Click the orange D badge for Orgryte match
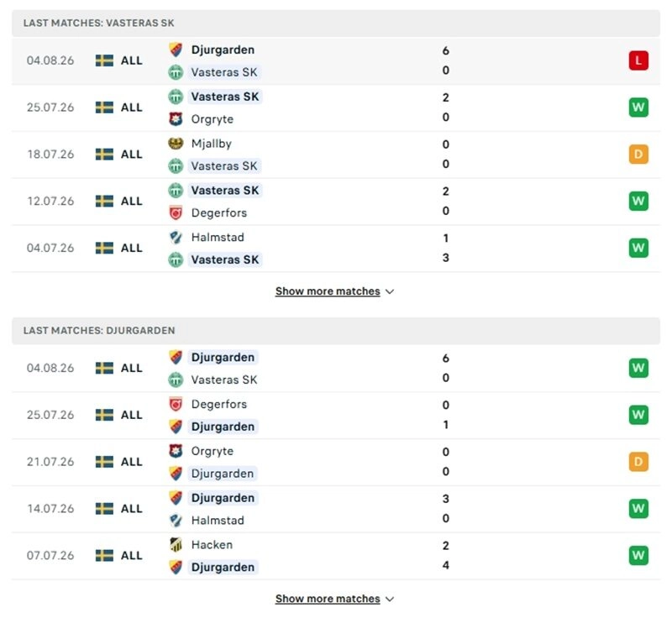This screenshot has width=672, height=618. [x=638, y=462]
